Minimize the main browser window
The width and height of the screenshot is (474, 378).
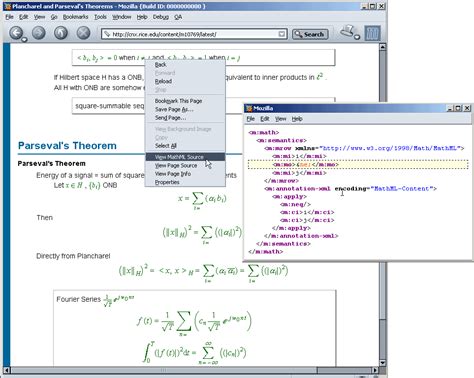coord(365,6)
